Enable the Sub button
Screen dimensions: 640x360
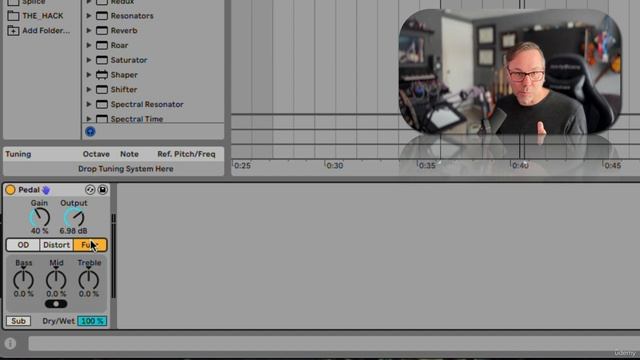click(18, 321)
